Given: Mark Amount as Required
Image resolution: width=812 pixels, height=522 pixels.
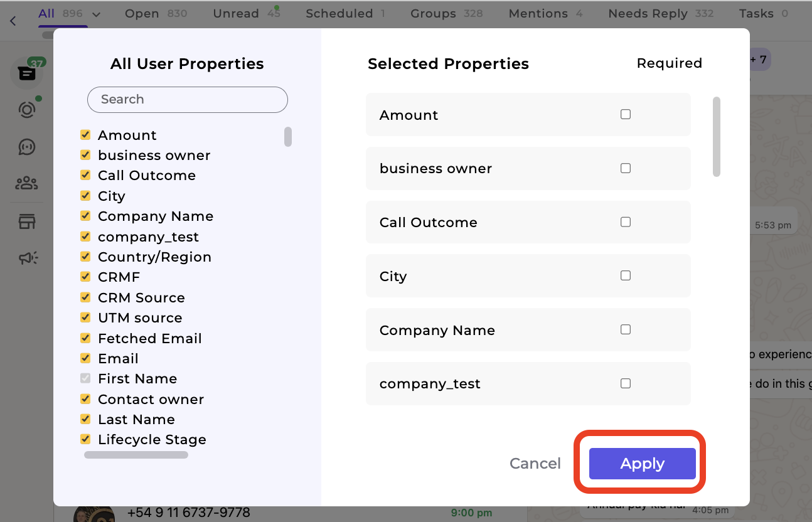Looking at the screenshot, I should [x=625, y=114].
